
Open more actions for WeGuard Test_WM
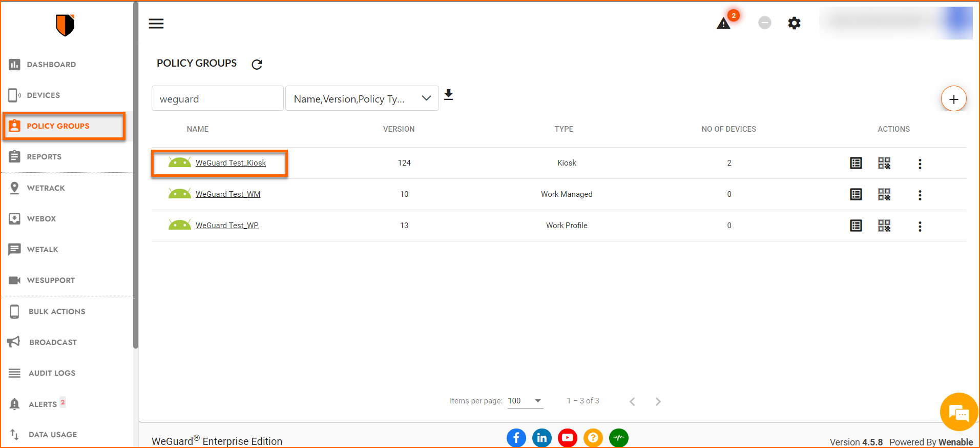[920, 195]
